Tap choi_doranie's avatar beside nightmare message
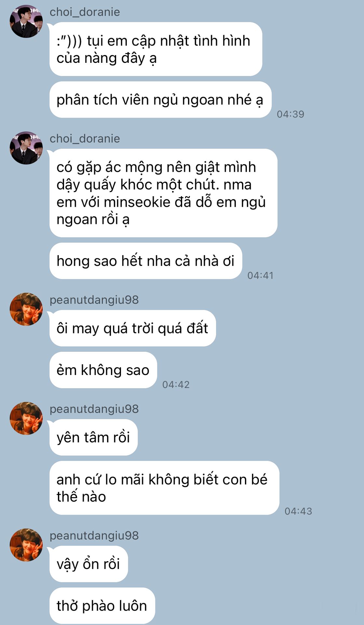 (26, 148)
